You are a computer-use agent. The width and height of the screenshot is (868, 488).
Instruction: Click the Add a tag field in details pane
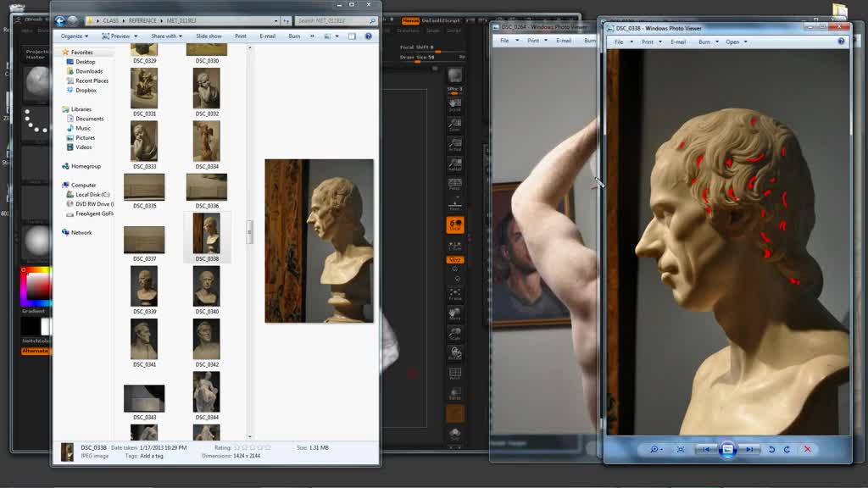pyautogui.click(x=152, y=456)
